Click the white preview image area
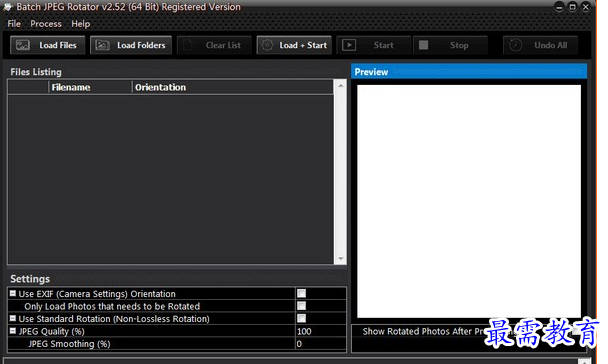 (x=469, y=201)
